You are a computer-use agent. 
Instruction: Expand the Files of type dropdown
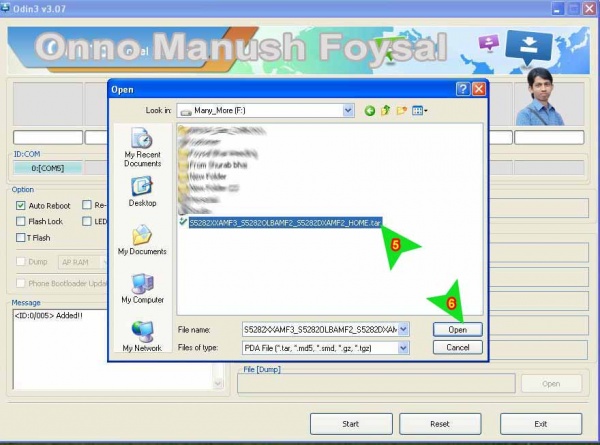tap(403, 348)
